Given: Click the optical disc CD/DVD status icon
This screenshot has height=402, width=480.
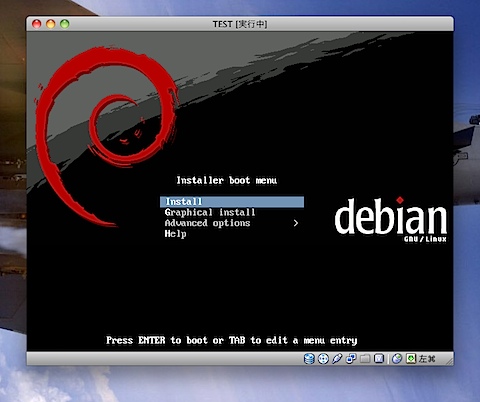Looking at the screenshot, I should click(x=323, y=359).
